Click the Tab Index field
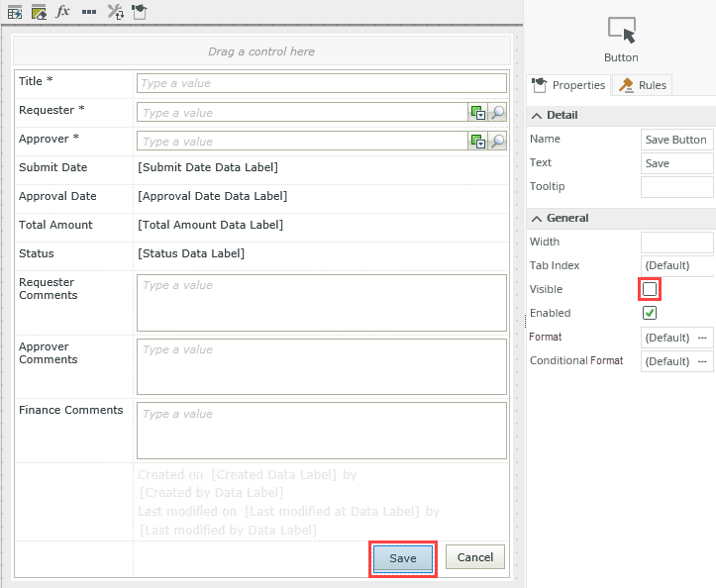Image resolution: width=716 pixels, height=588 pixels. click(x=676, y=265)
